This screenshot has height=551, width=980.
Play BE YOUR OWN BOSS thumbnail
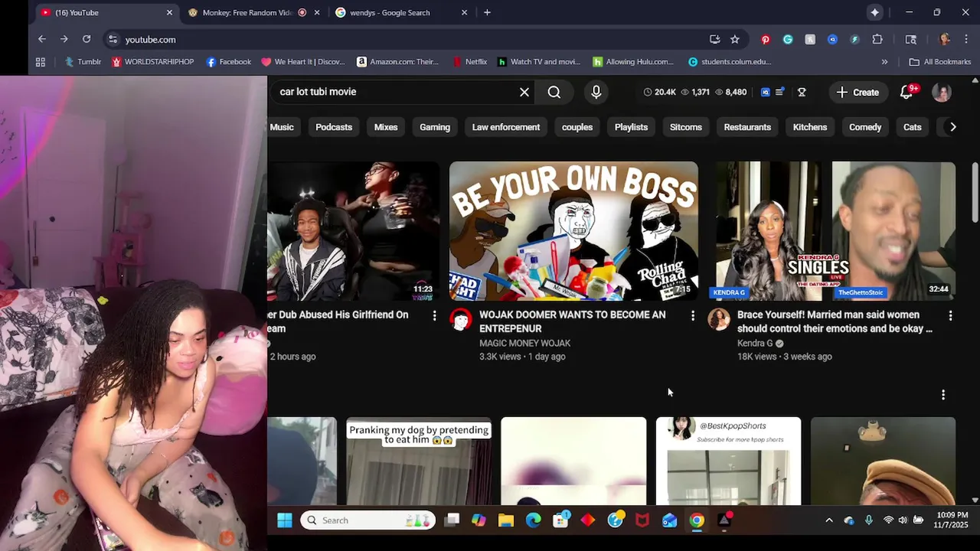tap(573, 231)
